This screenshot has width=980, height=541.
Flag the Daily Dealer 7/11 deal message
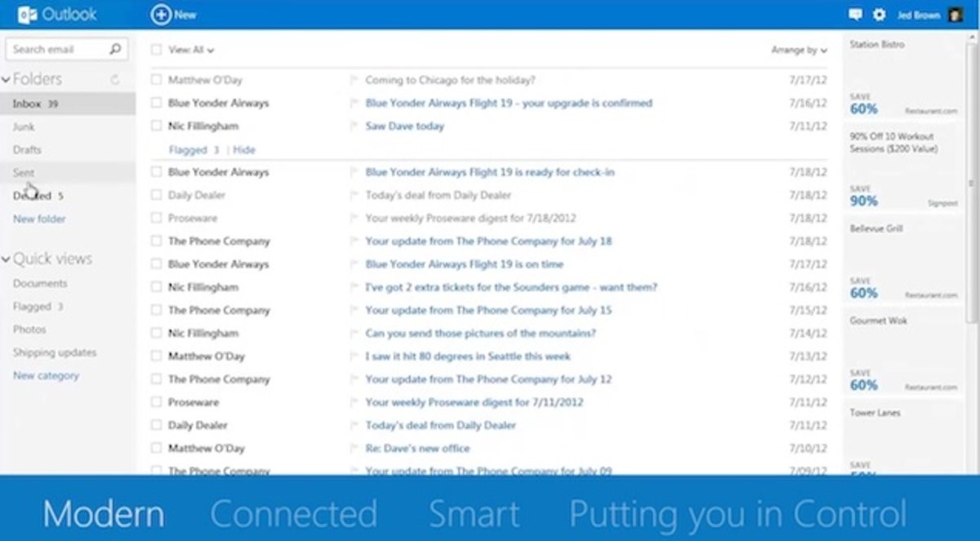[x=354, y=425]
